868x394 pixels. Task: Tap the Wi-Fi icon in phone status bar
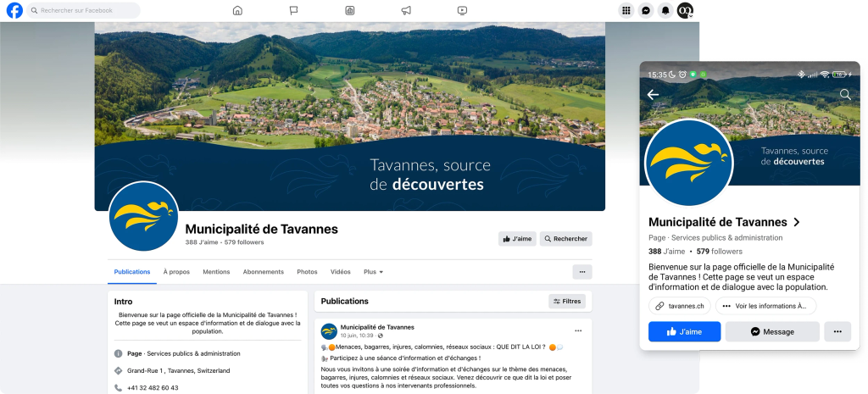point(825,75)
